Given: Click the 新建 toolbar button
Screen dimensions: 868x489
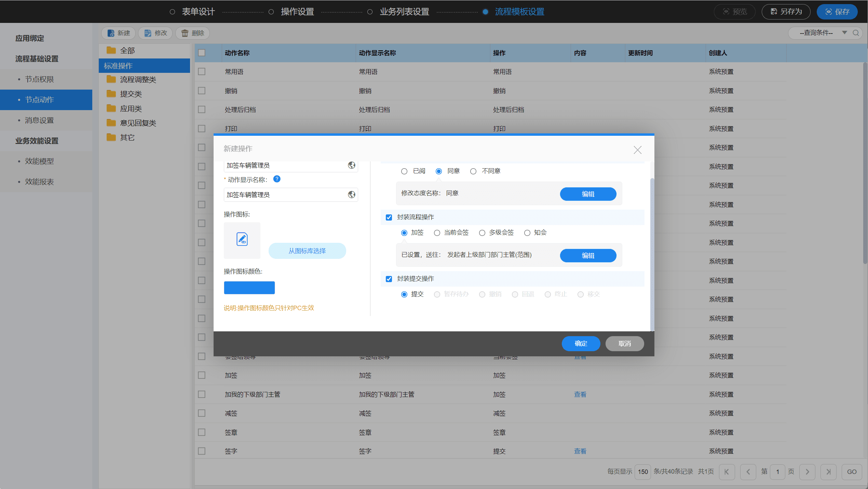Looking at the screenshot, I should point(118,33).
